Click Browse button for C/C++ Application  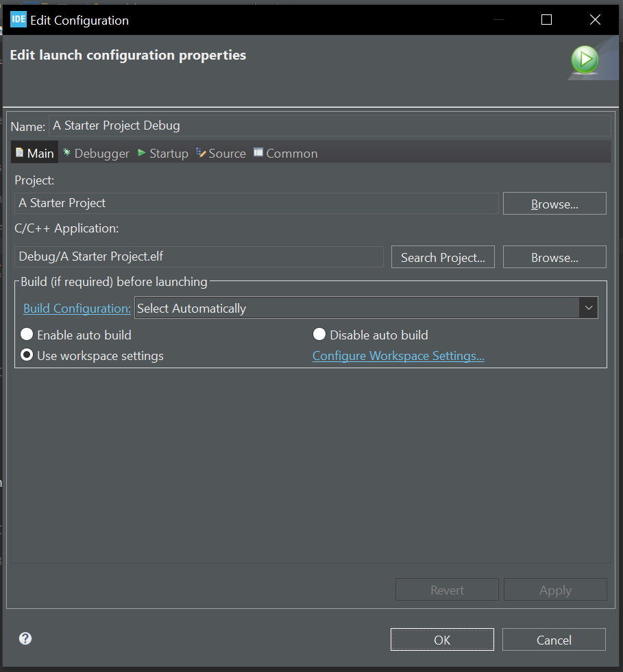coord(554,257)
